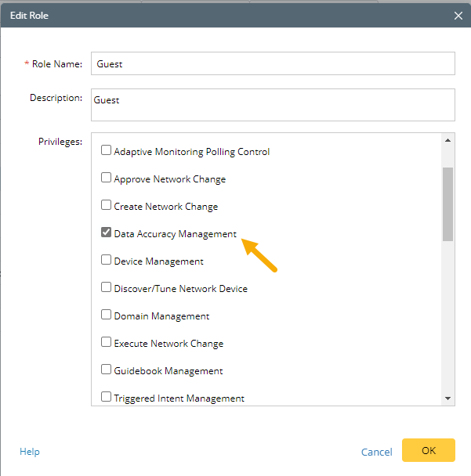
Task: Click the Description text area
Action: [273, 104]
